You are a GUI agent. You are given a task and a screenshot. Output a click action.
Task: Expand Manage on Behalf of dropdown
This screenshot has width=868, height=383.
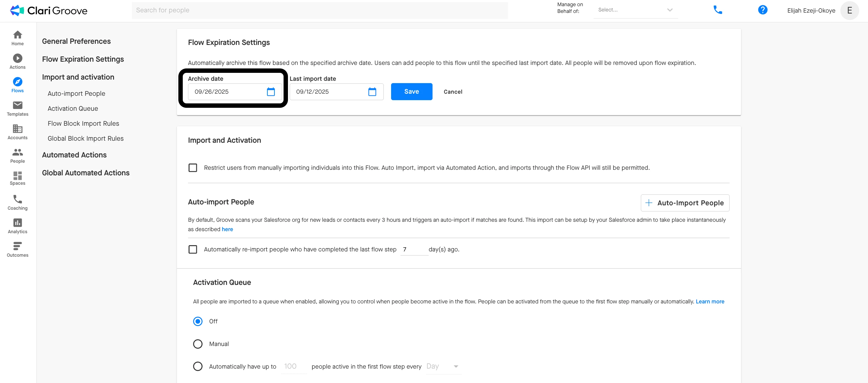pos(635,10)
